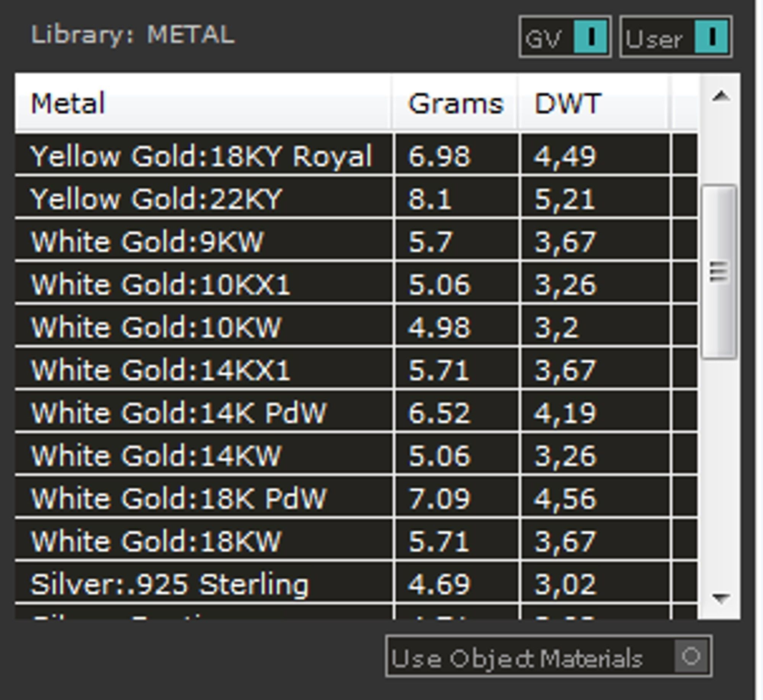This screenshot has height=700, width=763.
Task: Choose White Gold:14K PdW metal
Action: pos(179,412)
